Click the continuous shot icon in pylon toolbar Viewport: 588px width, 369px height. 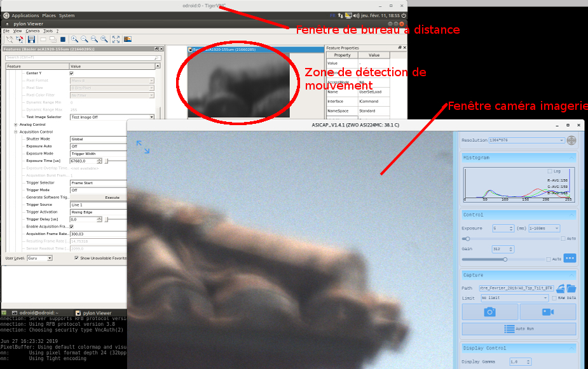(x=53, y=39)
